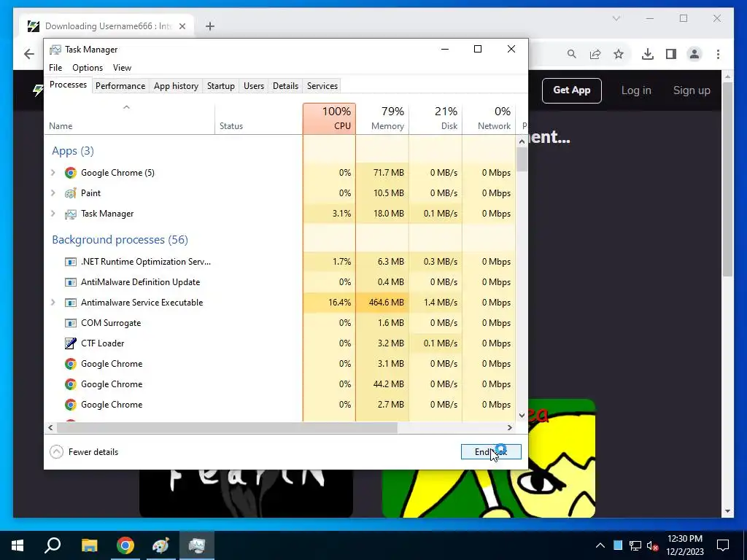This screenshot has height=560, width=747.
Task: Expand the Task Manager process row
Action: pos(53,214)
